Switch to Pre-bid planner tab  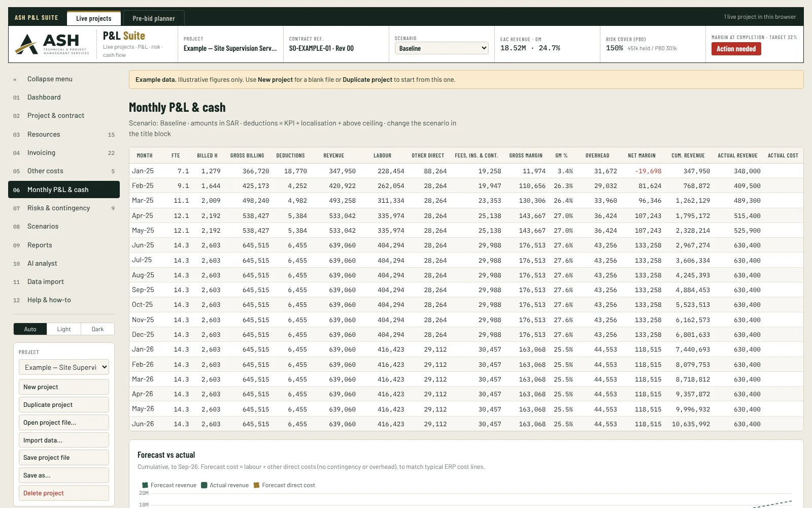pyautogui.click(x=154, y=18)
